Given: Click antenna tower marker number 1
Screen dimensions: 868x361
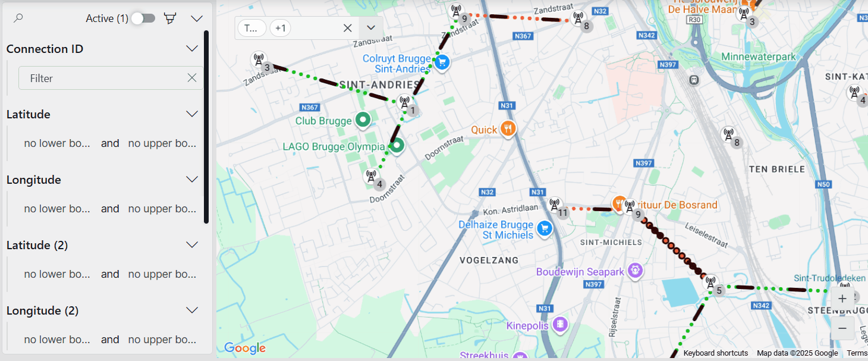Looking at the screenshot, I should (405, 103).
